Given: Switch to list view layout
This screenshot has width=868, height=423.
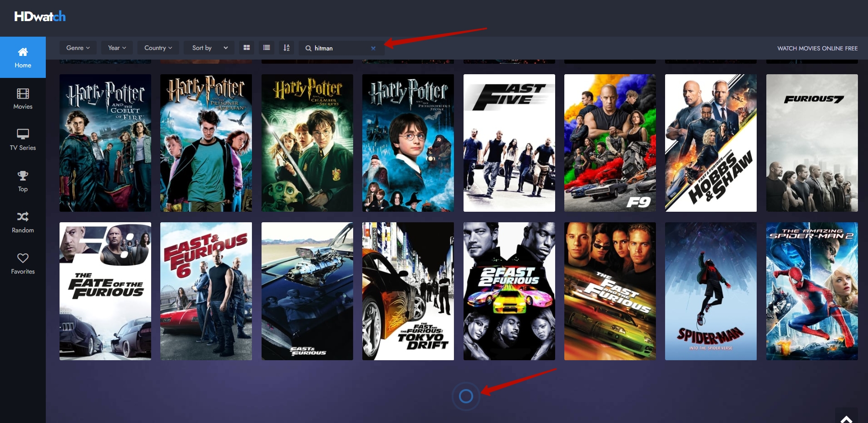Looking at the screenshot, I should [x=267, y=48].
